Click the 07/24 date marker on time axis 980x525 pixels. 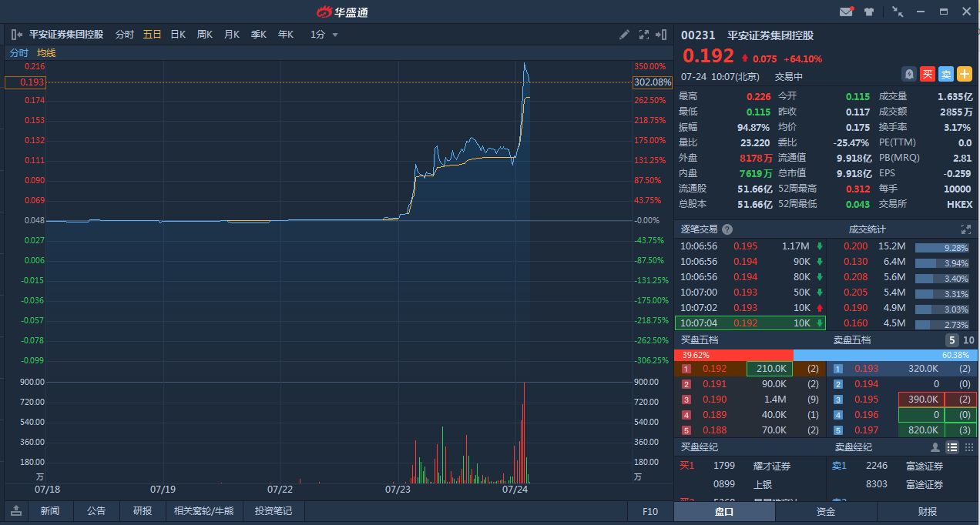click(515, 489)
